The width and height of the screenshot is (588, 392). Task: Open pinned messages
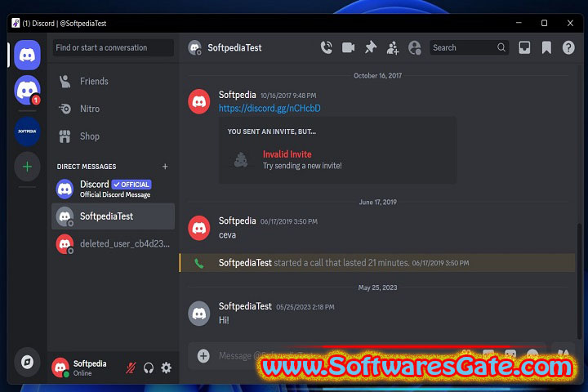click(x=371, y=47)
